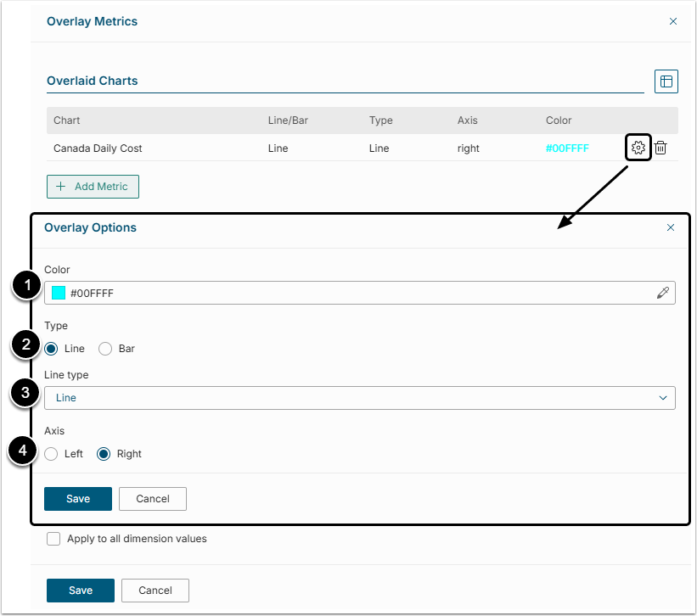Image resolution: width=697 pixels, height=616 pixels.
Task: Click the cyan color swatch
Action: [59, 293]
